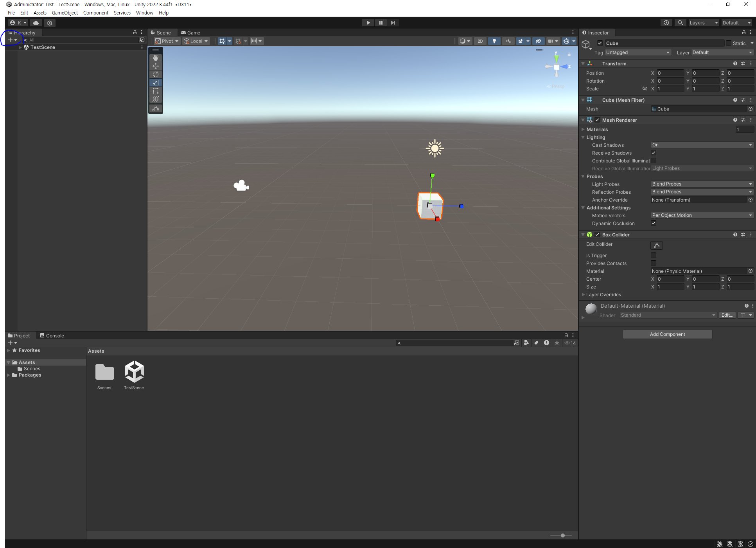Open the Cast Shadows dropdown
The image size is (756, 548).
[x=702, y=145]
